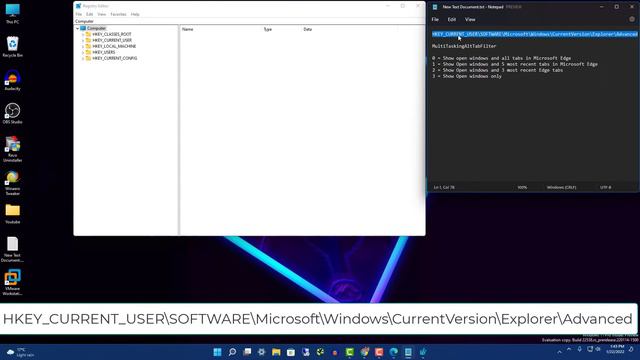Click the MultiTaskingAltTabFilter line in Notepad

464,46
